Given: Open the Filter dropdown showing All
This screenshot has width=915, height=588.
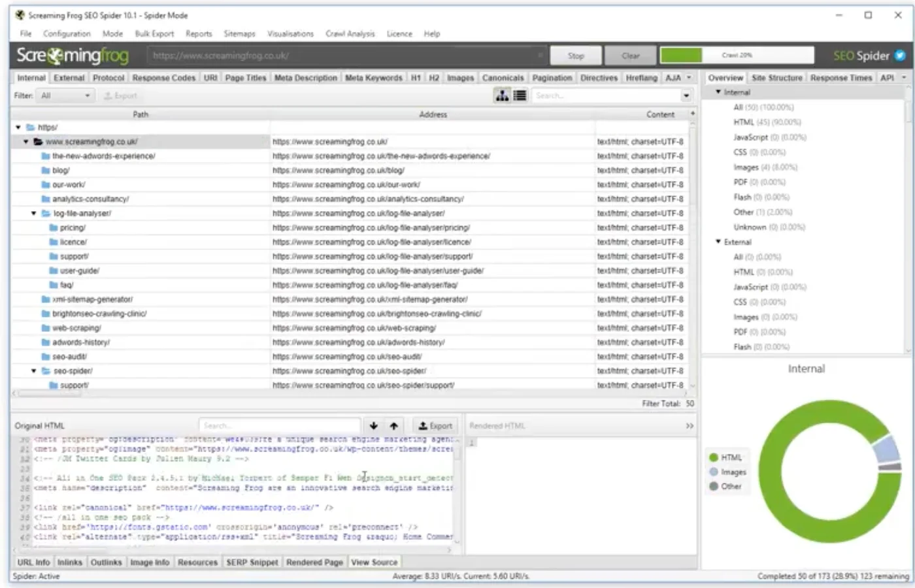Looking at the screenshot, I should [x=65, y=95].
